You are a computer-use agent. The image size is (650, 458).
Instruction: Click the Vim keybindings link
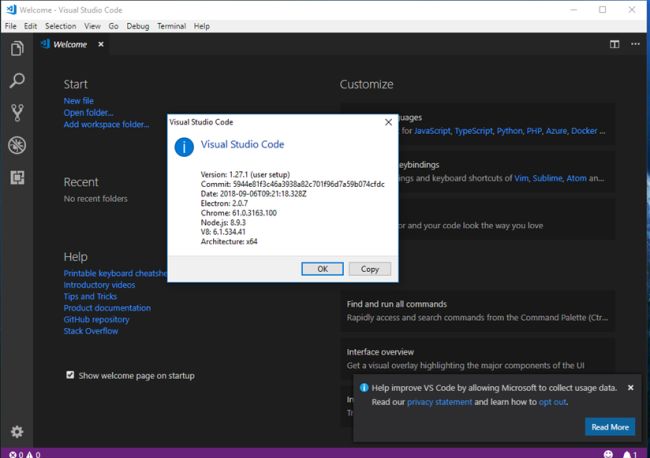[x=521, y=178]
